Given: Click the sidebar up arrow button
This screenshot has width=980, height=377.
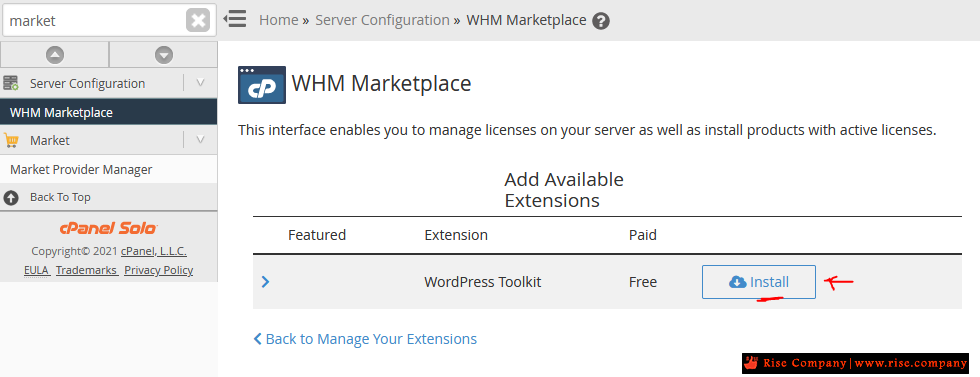Looking at the screenshot, I should pos(55,55).
